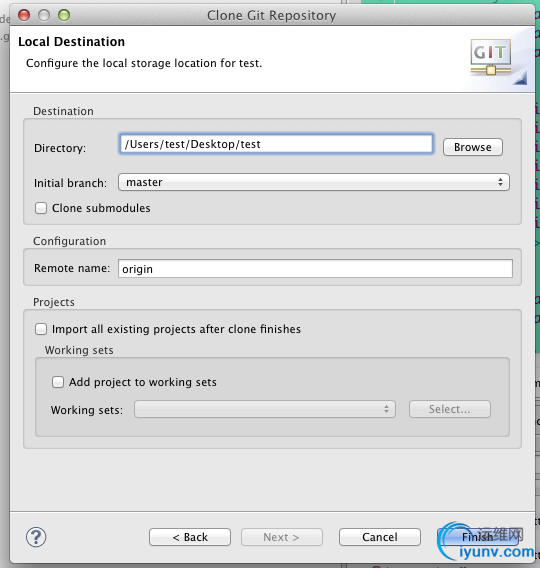Click the disabled Next > button

282,537
